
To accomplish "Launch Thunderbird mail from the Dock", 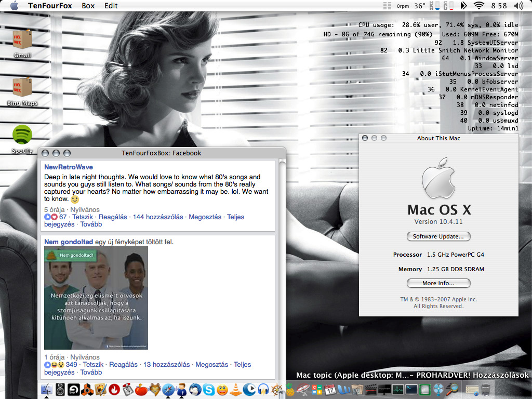I will pyautogui.click(x=195, y=390).
